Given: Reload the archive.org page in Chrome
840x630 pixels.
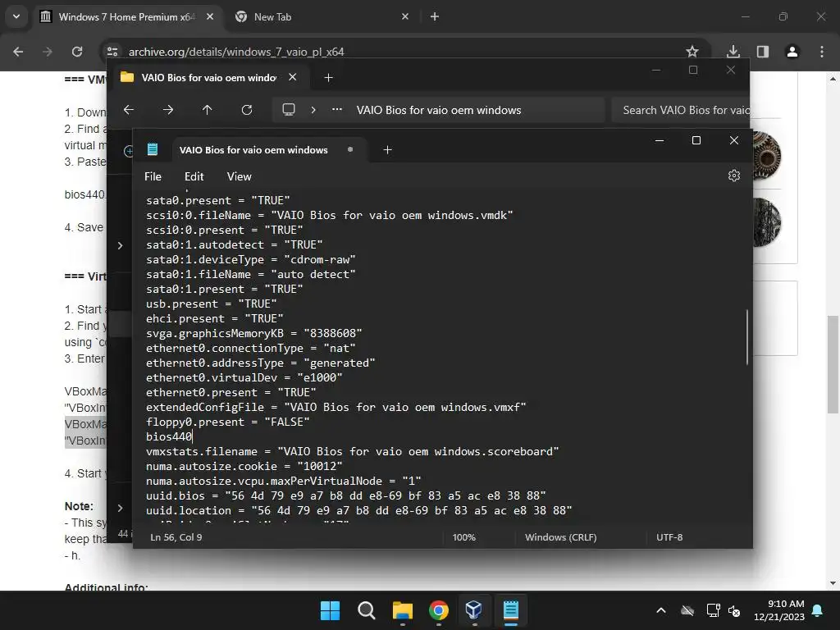Looking at the screenshot, I should pos(77,52).
